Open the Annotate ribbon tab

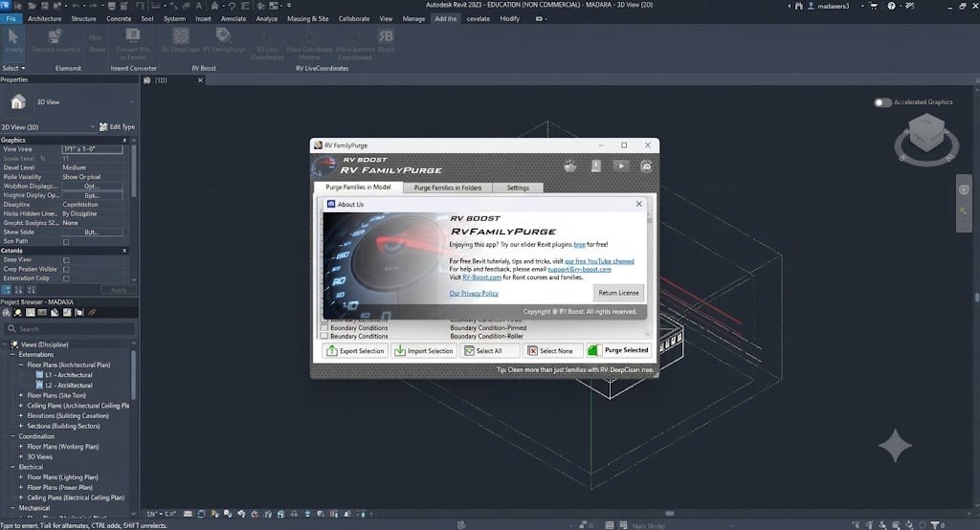(x=234, y=19)
